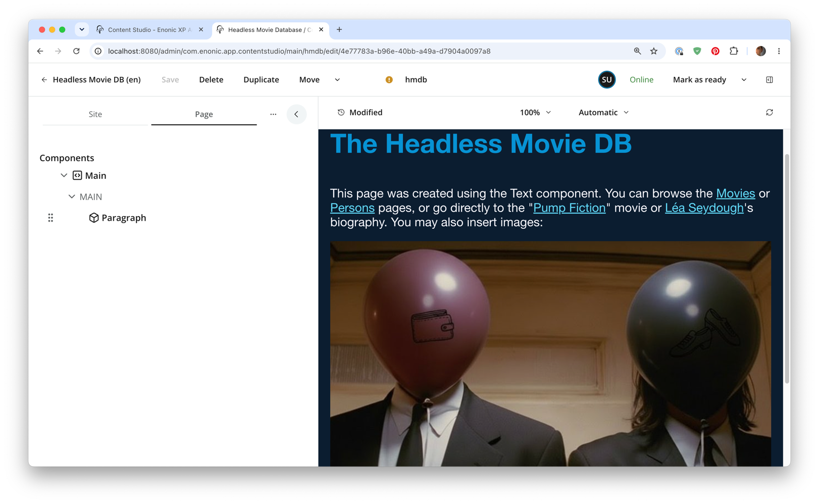The width and height of the screenshot is (819, 504).
Task: Go back using the Headless Movie DB arrow
Action: click(44, 80)
